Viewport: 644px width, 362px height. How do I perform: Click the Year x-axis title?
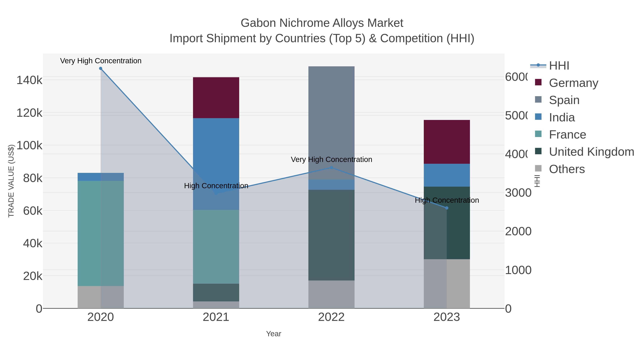click(274, 334)
